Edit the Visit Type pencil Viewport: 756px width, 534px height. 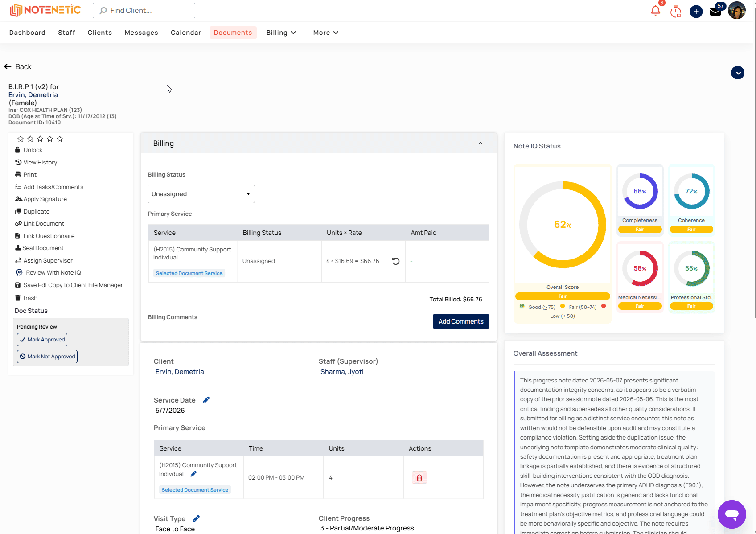196,519
